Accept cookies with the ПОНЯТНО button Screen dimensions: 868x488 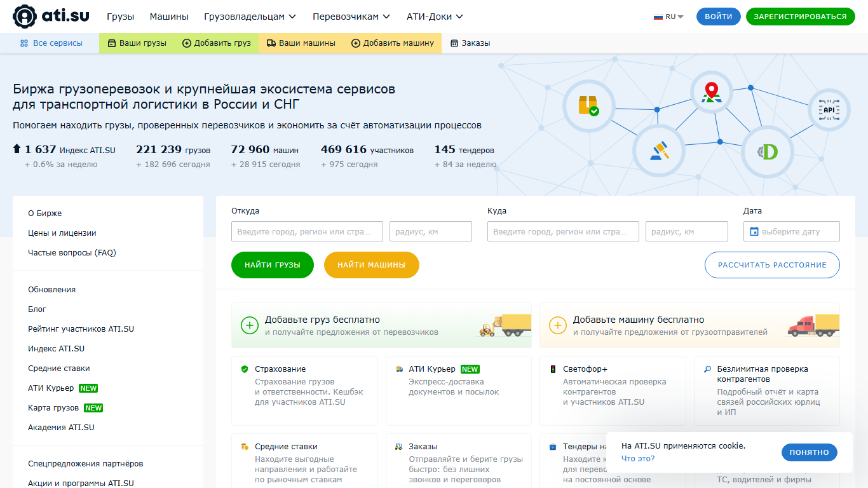click(810, 452)
